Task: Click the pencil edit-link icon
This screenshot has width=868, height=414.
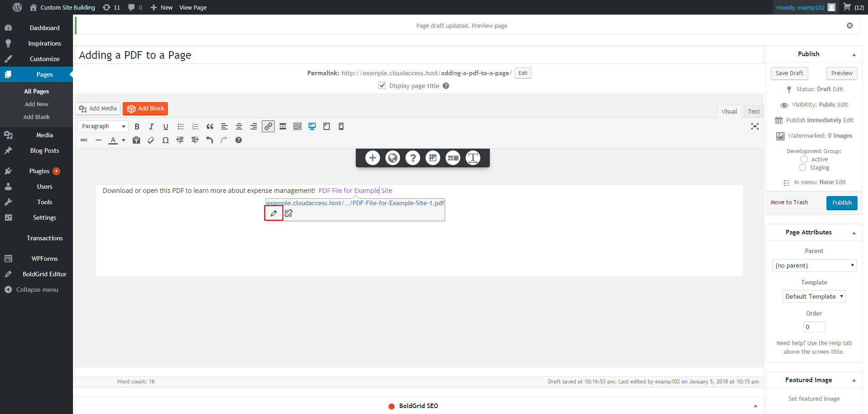Action: tap(274, 213)
